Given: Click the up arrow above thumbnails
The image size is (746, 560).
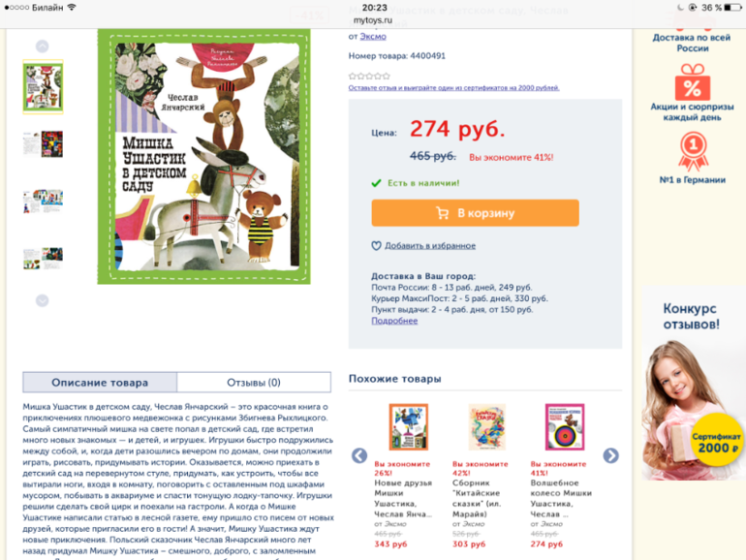Looking at the screenshot, I should [43, 47].
